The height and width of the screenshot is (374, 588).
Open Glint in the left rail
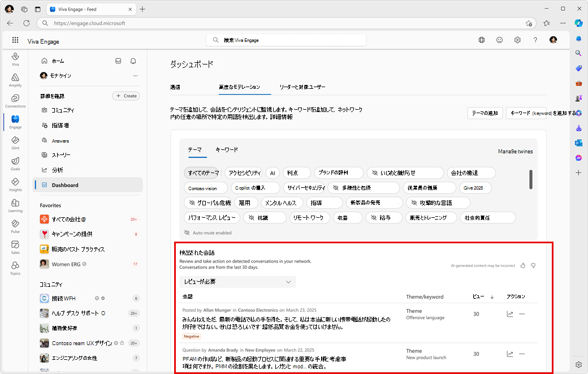[x=15, y=143]
